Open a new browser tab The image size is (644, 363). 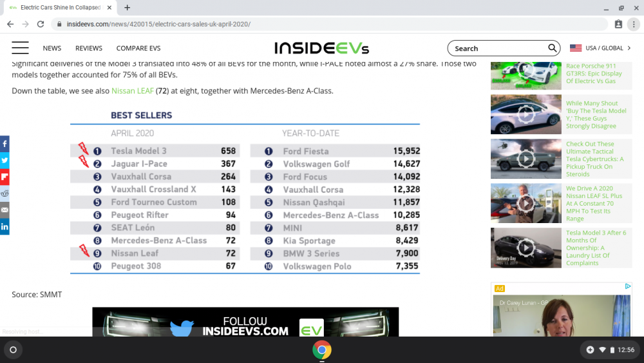(x=128, y=7)
